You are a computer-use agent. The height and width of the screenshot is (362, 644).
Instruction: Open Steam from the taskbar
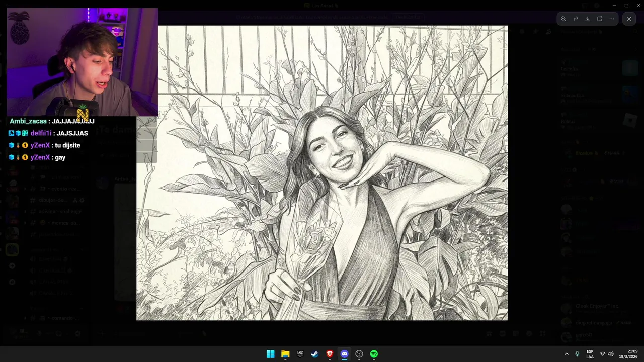314,354
